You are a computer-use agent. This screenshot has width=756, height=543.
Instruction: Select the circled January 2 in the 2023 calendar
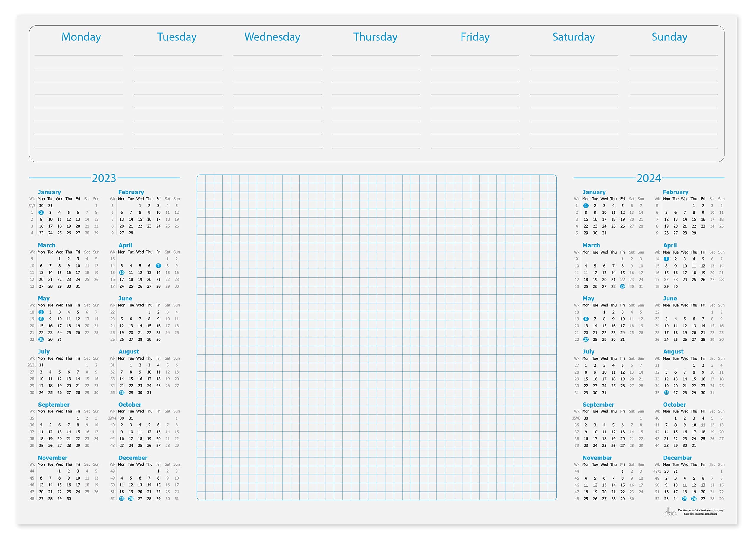41,212
